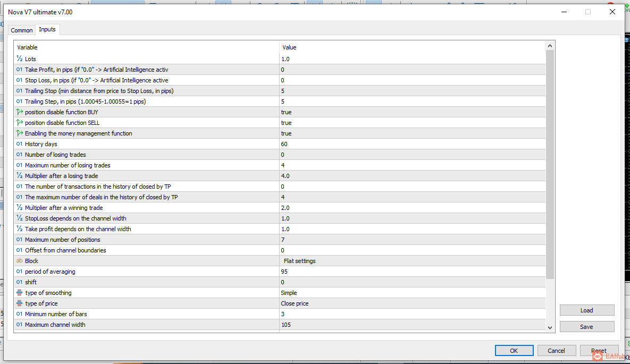Edit the Maximum number of positions value 7

412,240
